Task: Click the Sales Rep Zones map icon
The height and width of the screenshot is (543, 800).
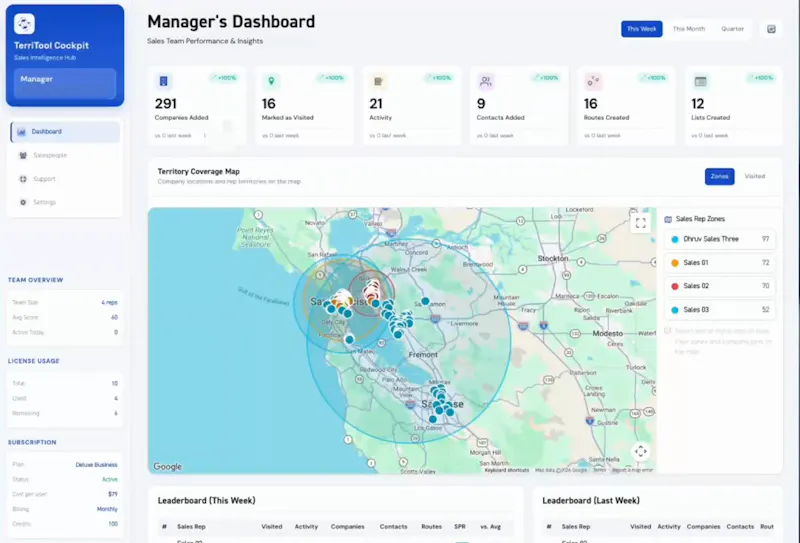Action: [668, 219]
